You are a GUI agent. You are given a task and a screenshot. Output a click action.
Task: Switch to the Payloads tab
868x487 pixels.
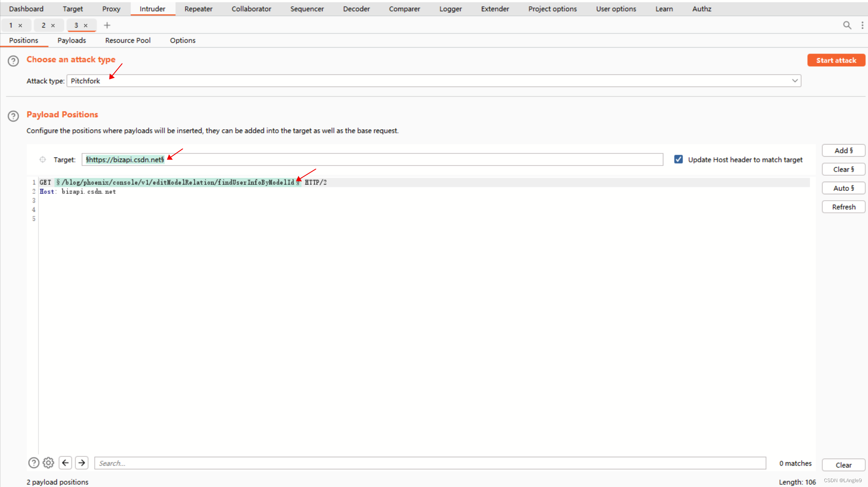point(71,40)
